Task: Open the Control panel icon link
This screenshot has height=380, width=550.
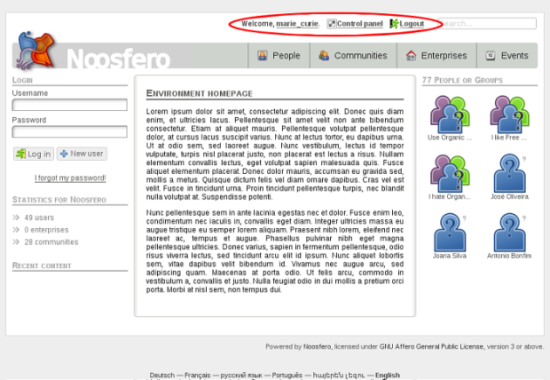Action: click(x=331, y=24)
